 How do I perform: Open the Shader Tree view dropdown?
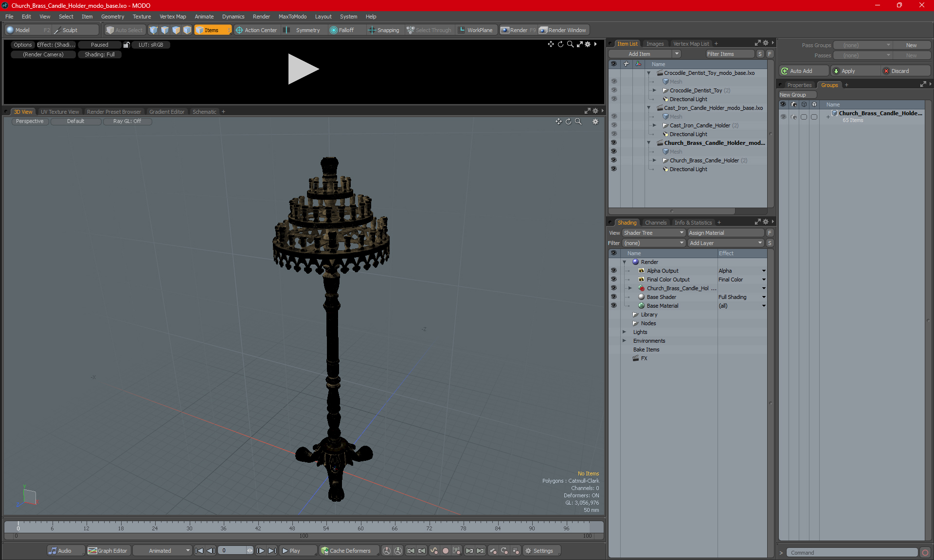[x=653, y=233]
